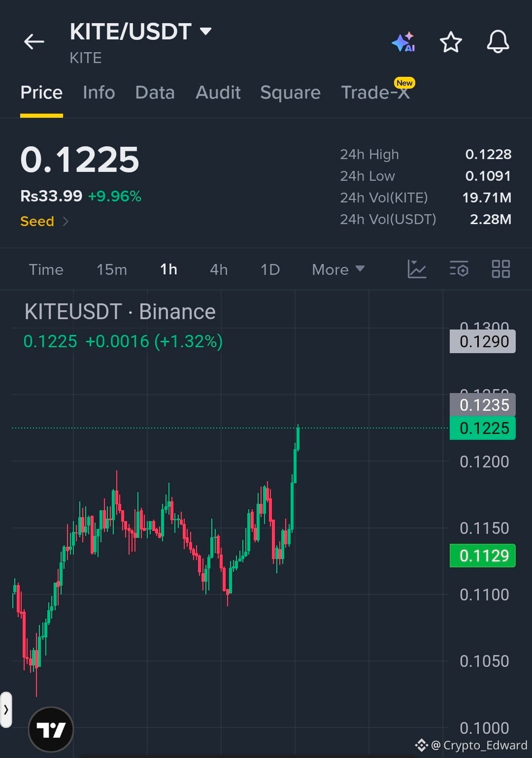The image size is (532, 758).
Task: Open chart settings icon
Action: (459, 269)
